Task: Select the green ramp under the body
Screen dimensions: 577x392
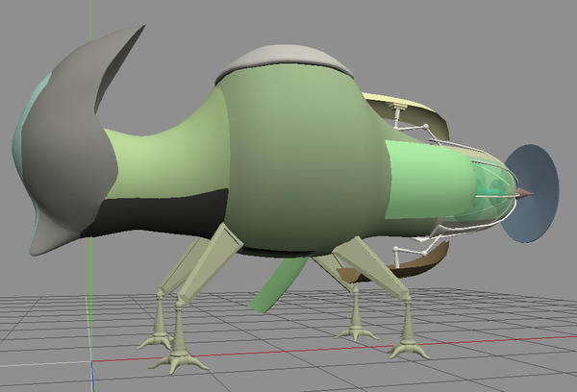Action: click(x=278, y=285)
